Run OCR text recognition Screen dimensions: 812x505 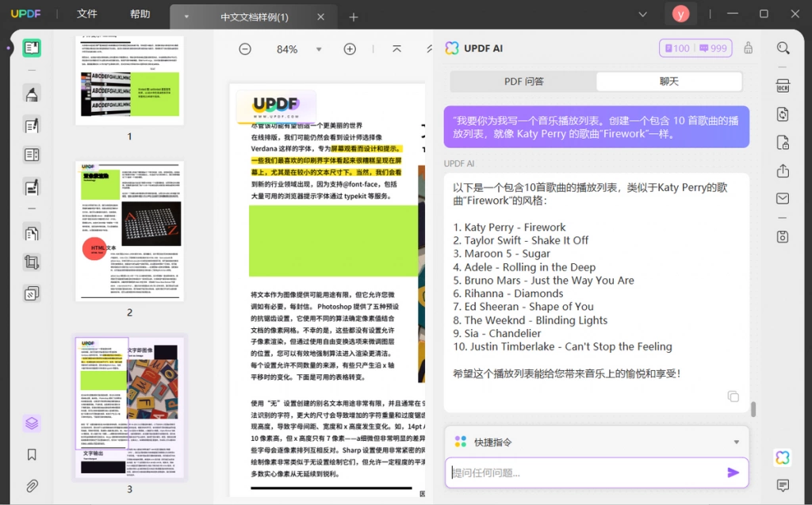pyautogui.click(x=783, y=86)
